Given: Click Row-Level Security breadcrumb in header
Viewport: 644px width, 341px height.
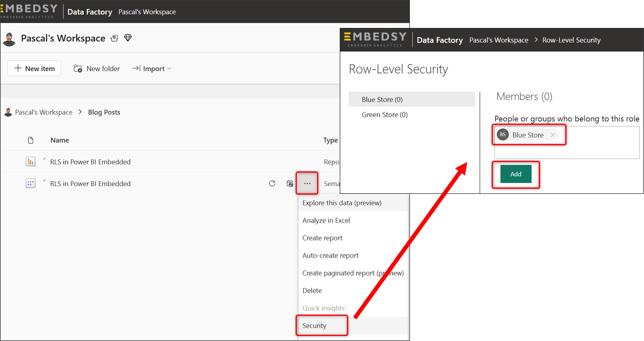Looking at the screenshot, I should click(x=571, y=40).
